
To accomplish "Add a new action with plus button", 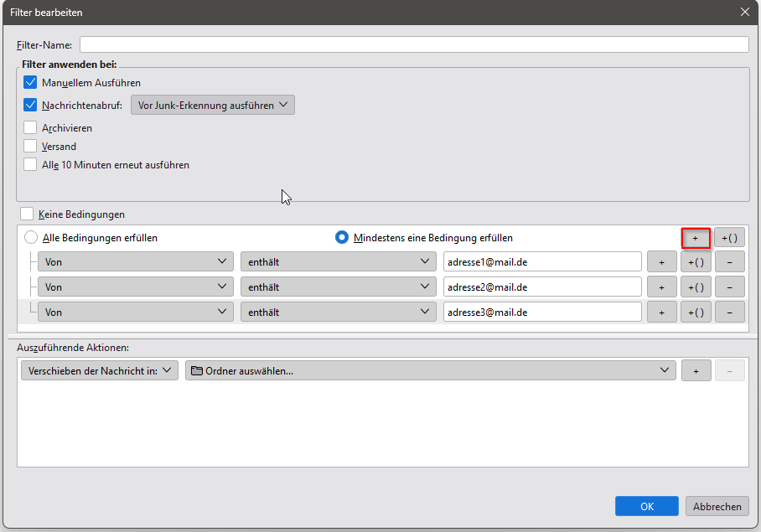I will pos(696,370).
